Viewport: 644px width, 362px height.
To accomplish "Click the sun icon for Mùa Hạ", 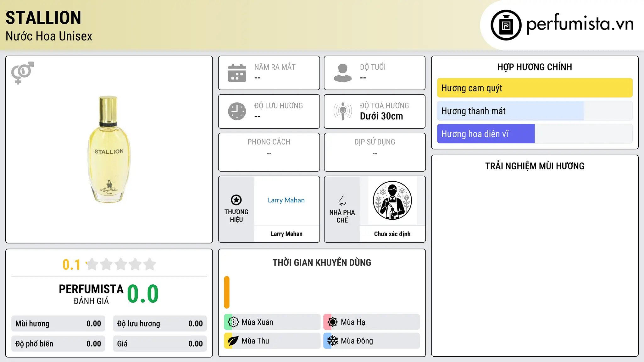I will tap(332, 322).
